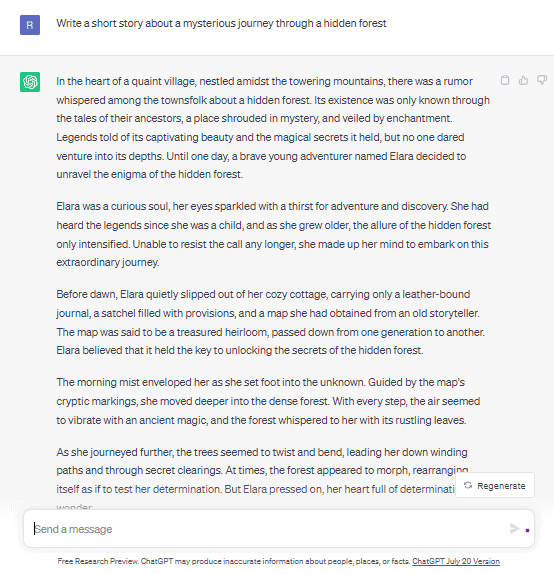This screenshot has width=554, height=574.
Task: Click the small purple dot near send arrow
Action: [527, 530]
